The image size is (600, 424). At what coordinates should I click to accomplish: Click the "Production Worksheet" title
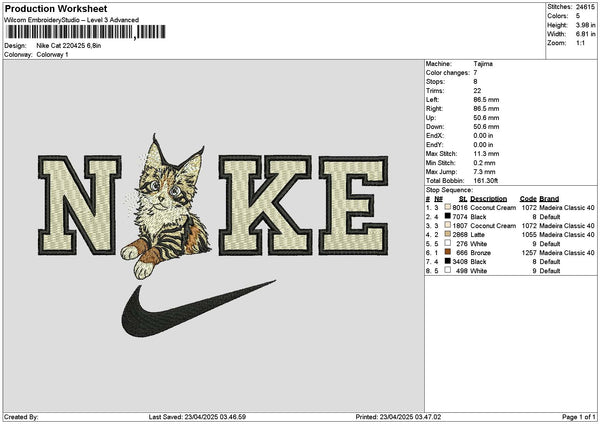56,8
